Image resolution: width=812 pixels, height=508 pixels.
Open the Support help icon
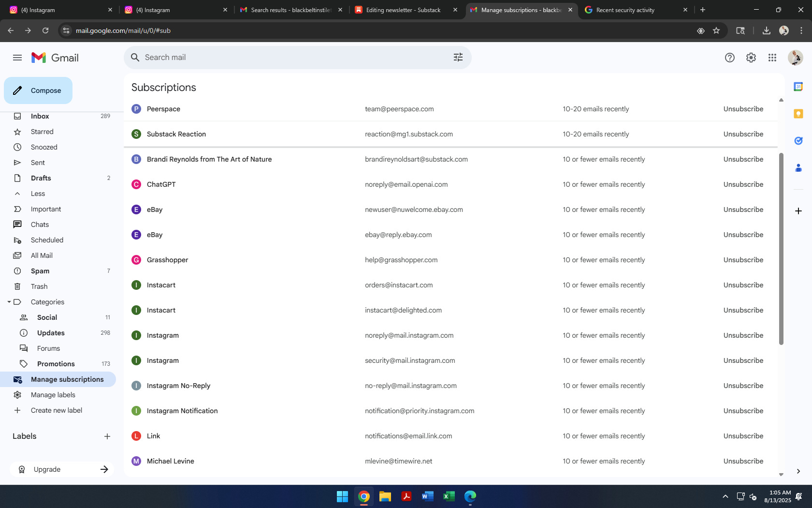point(730,58)
